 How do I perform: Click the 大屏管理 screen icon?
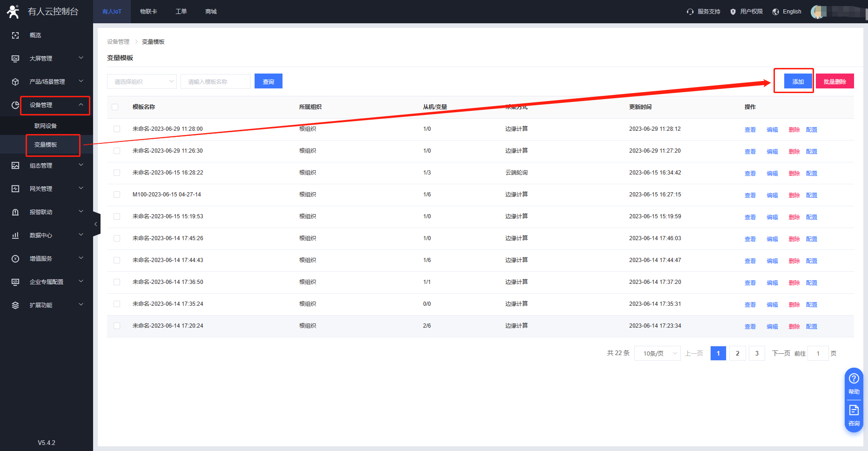(x=15, y=59)
